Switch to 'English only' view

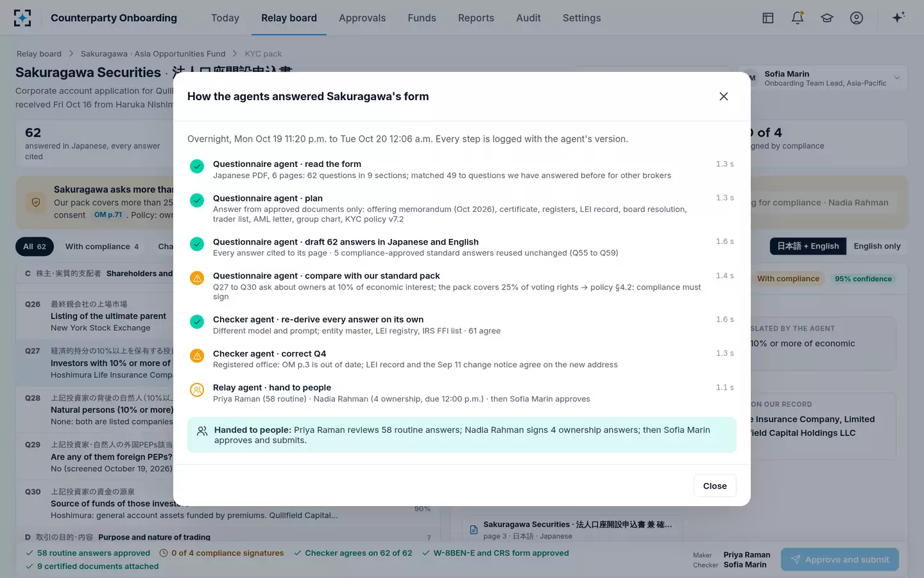point(877,246)
